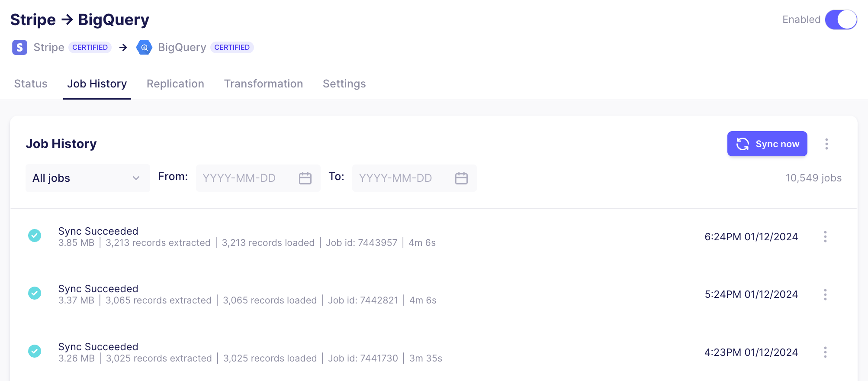Click success checkmark icon for 5:24PM sync
The image size is (868, 381).
[x=35, y=293]
